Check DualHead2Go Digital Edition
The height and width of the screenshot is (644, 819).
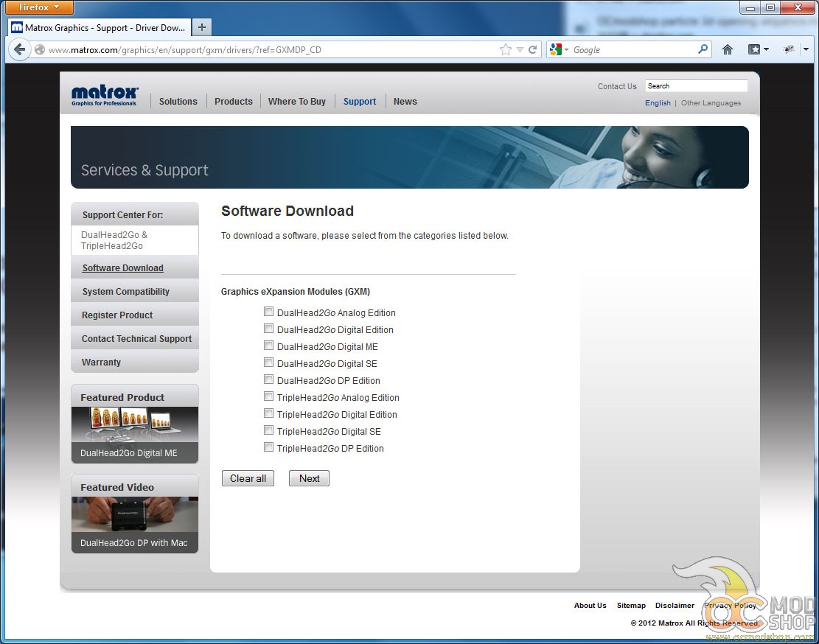point(268,328)
